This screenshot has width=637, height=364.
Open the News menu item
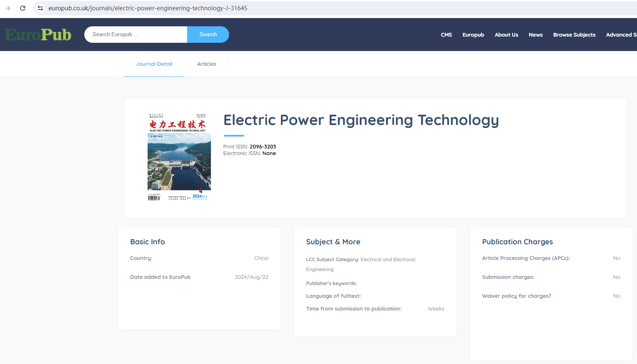pos(535,35)
